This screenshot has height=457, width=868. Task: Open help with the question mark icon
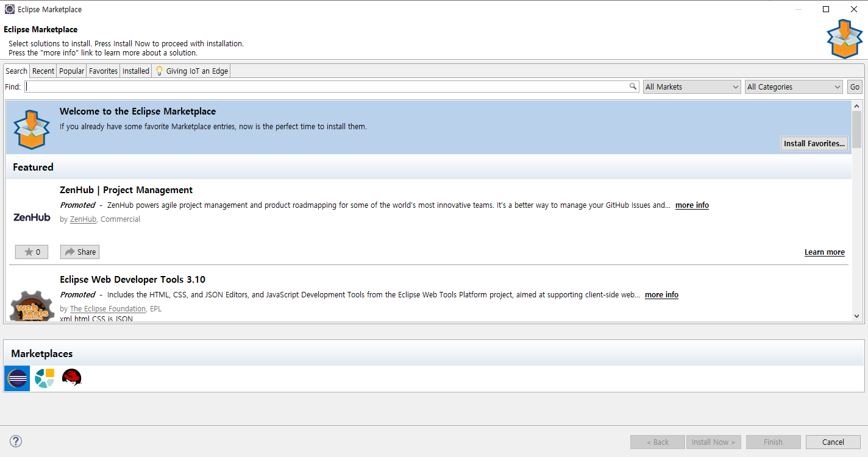16,441
